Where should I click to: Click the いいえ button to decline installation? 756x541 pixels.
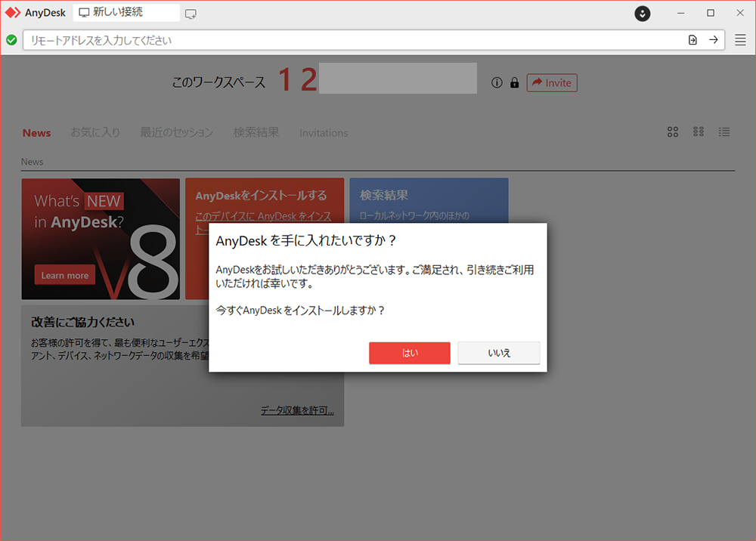[499, 353]
